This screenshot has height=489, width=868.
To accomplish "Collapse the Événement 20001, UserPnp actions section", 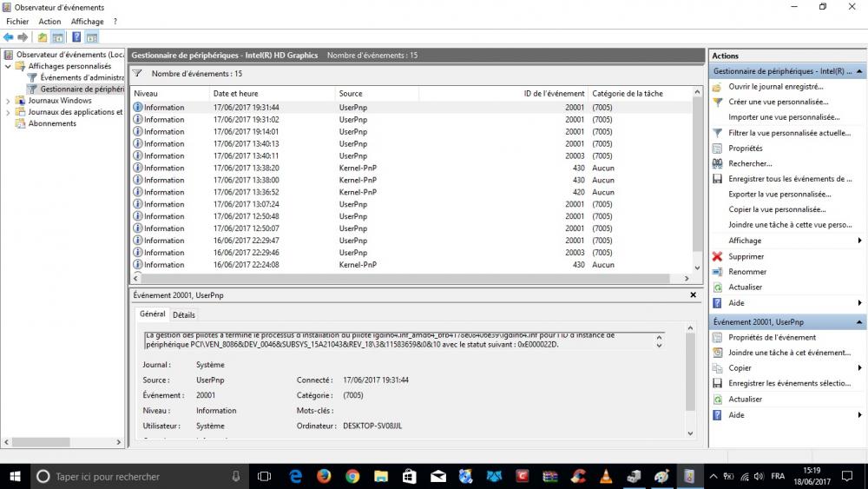I will [859, 321].
